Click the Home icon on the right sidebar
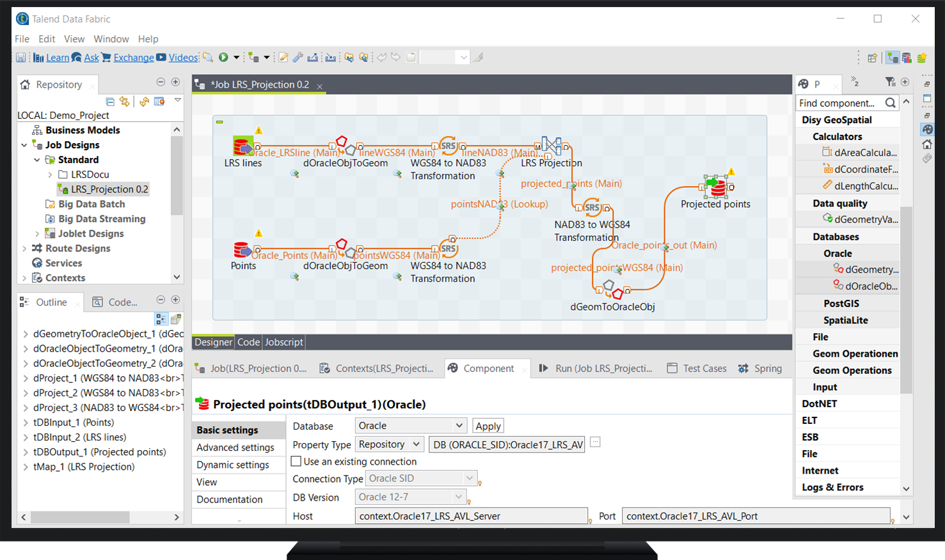Viewport: 945px width, 560px height. pos(928,144)
